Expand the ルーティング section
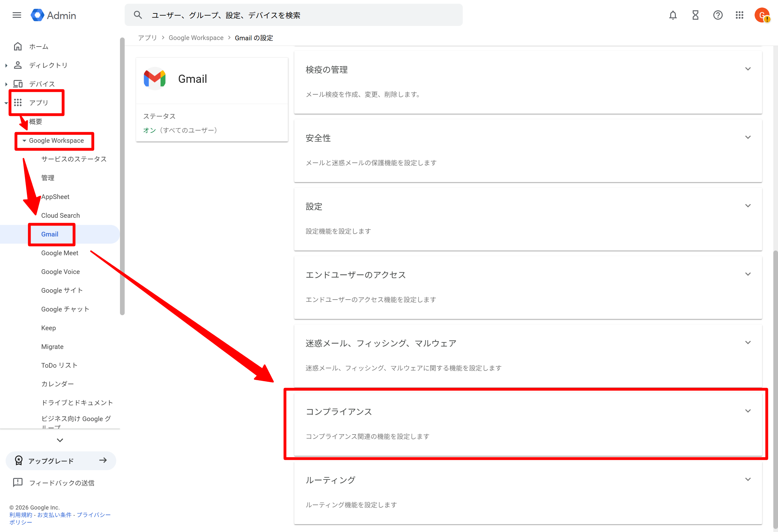Image resolution: width=778 pixels, height=532 pixels. [x=748, y=480]
